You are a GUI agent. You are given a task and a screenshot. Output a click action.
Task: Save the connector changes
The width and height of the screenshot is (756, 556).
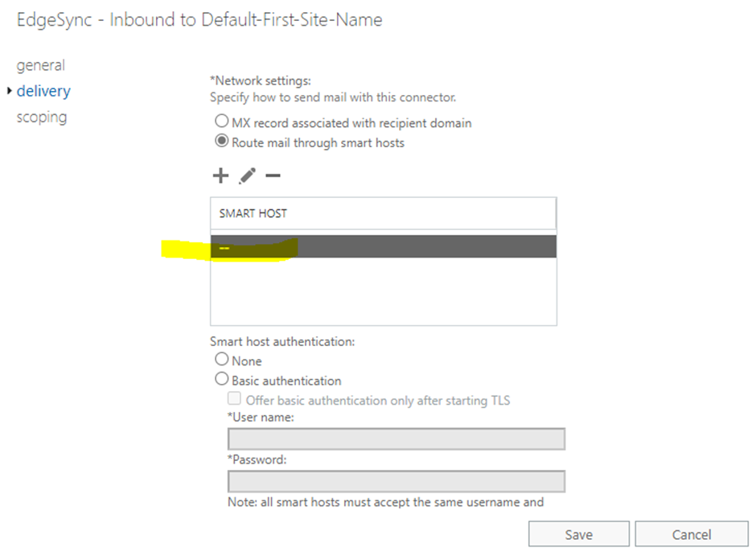tap(578, 533)
